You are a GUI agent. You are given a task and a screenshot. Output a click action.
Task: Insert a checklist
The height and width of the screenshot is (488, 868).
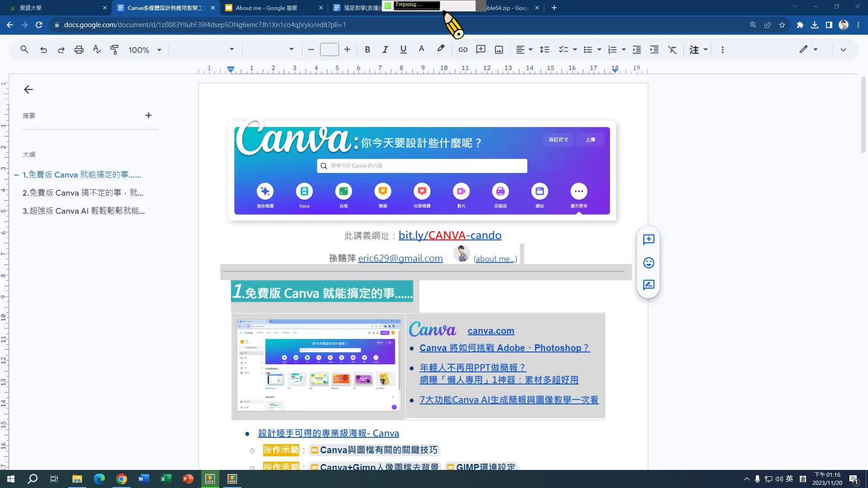point(563,50)
